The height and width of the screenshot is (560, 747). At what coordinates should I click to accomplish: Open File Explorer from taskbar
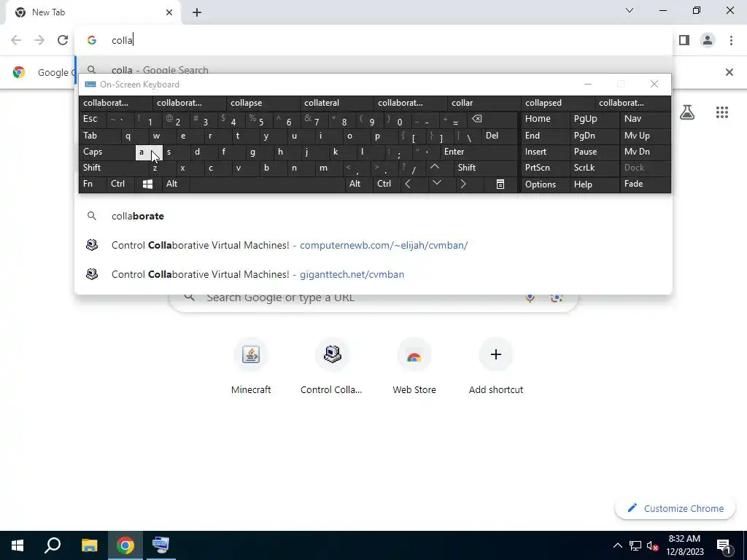(89, 545)
